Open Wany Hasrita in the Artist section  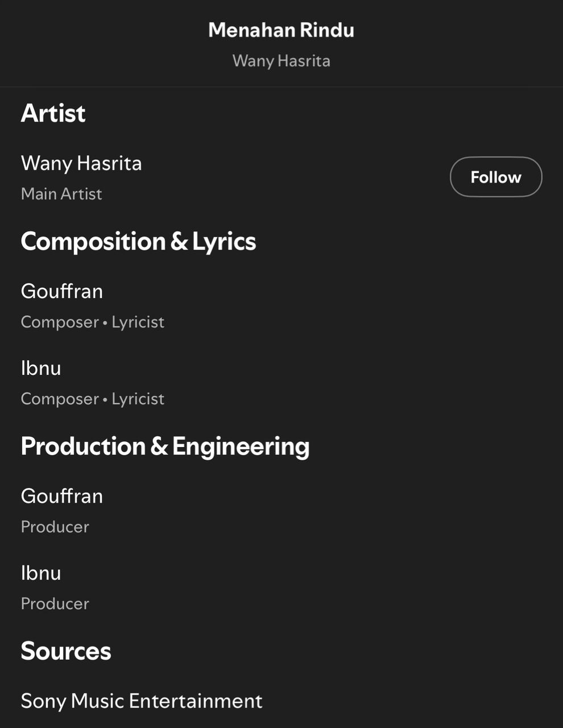click(81, 163)
